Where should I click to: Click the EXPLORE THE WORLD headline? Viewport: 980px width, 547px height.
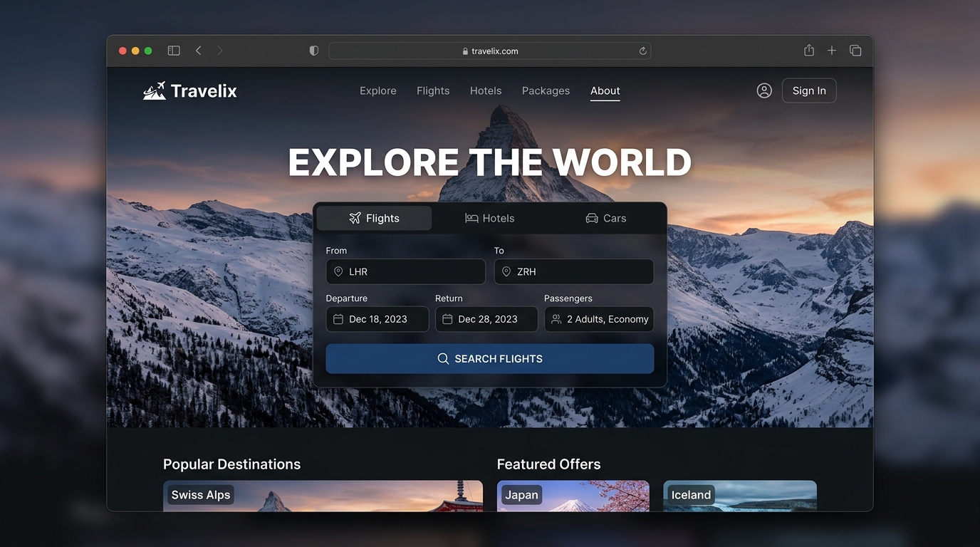click(490, 162)
